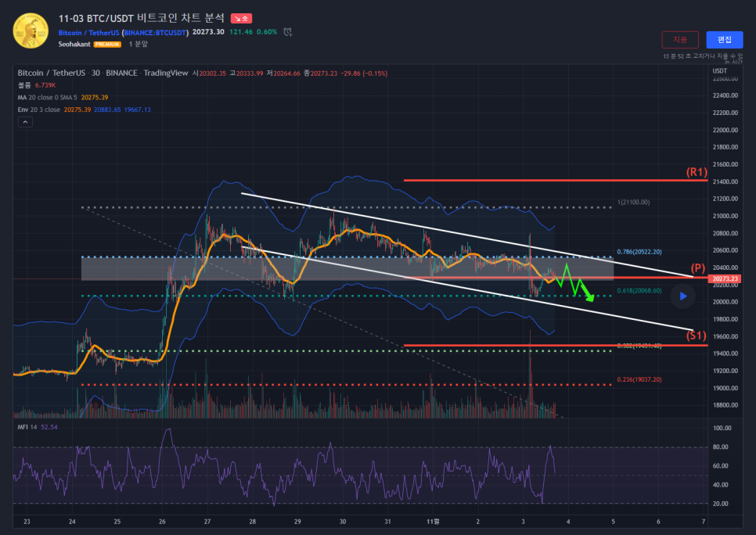Collapse the indicator legend with chevron button
Screen dimensions: 756x535
click(x=25, y=122)
